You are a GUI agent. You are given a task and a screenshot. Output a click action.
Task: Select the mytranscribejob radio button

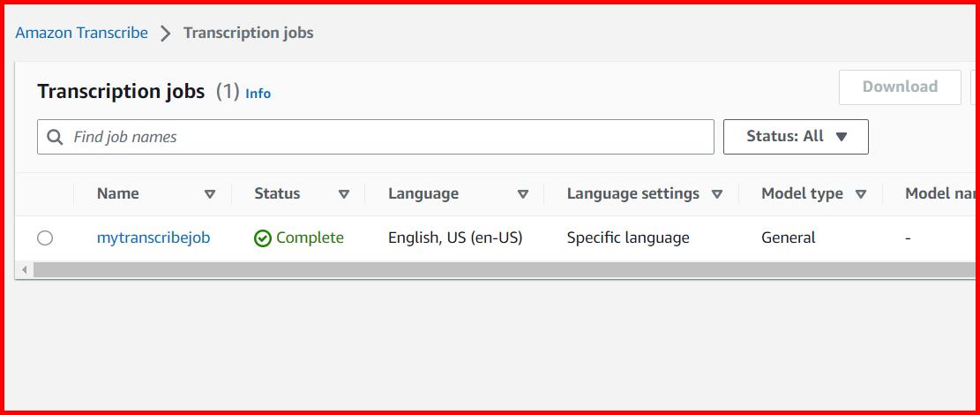[45, 238]
